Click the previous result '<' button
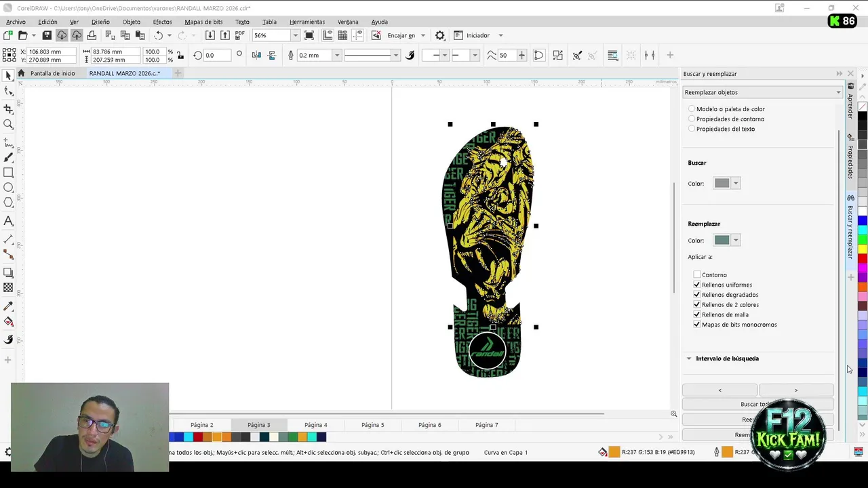The height and width of the screenshot is (488, 868). point(719,390)
